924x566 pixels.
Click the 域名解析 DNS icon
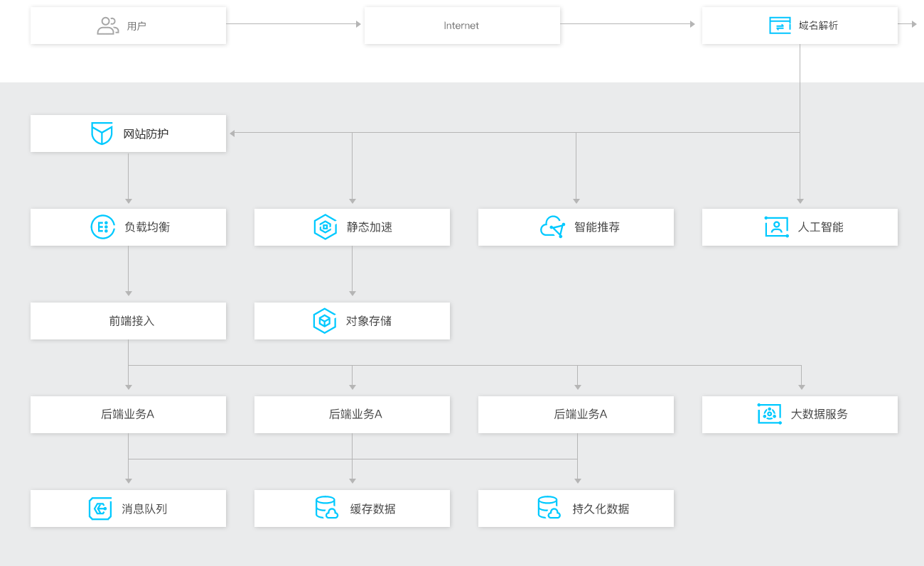780,26
